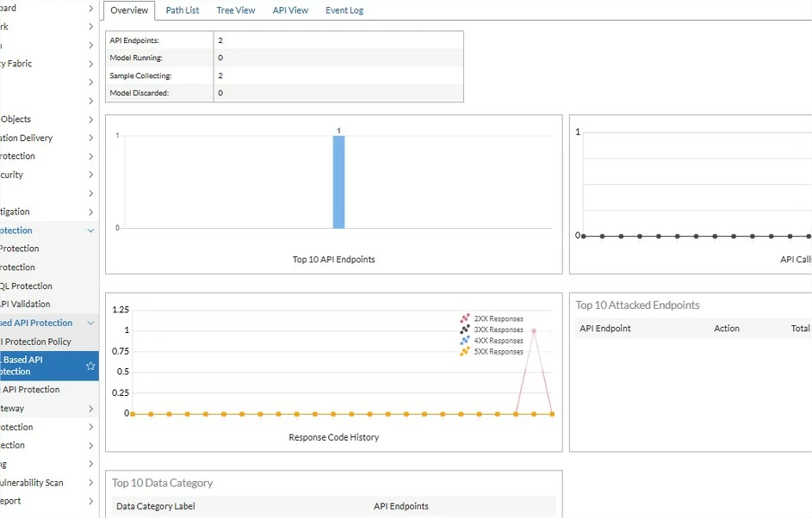Click the 'Sample Collecting:' label
This screenshot has height=518, width=812.
point(140,76)
